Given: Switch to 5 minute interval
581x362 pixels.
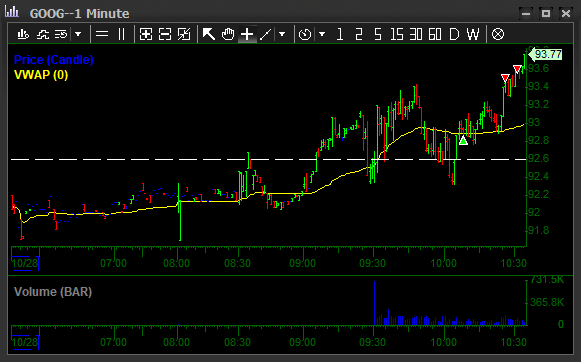Looking at the screenshot, I should 378,34.
